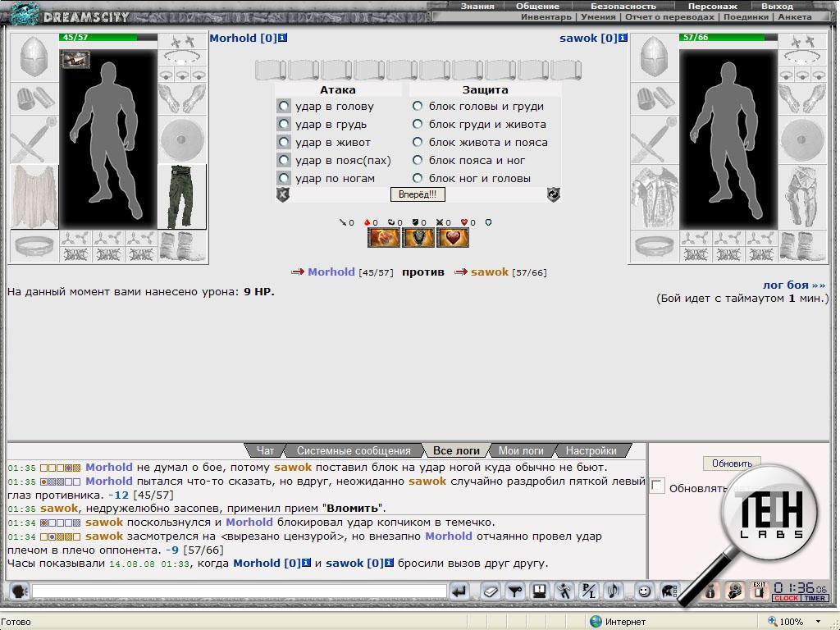Open info icon beside sawok name at top
Viewport: 840px width, 630px height.
(x=623, y=38)
